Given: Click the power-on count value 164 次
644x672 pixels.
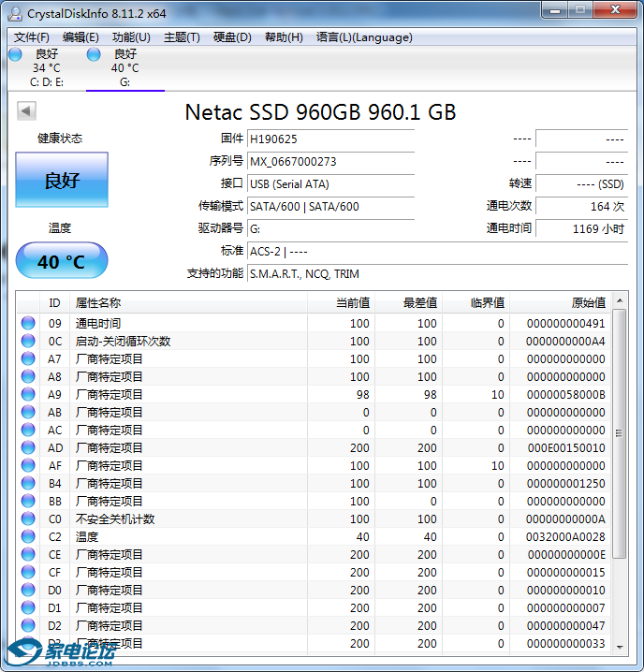Looking at the screenshot, I should [581, 207].
